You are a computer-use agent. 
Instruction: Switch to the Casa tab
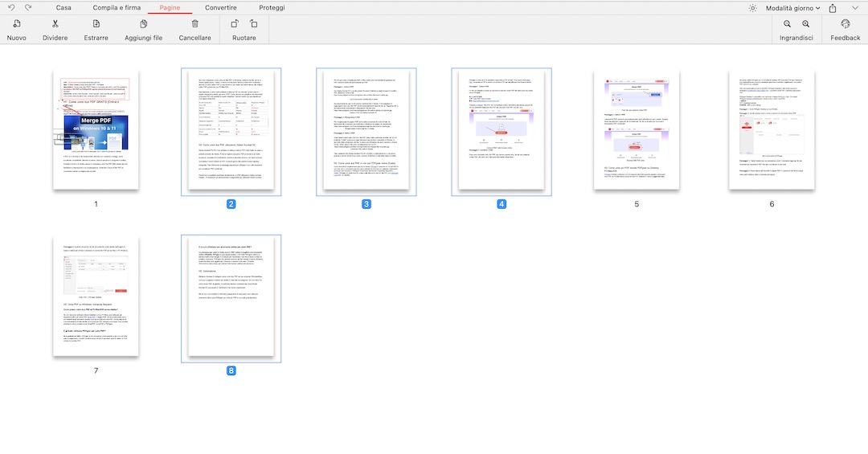(x=63, y=8)
